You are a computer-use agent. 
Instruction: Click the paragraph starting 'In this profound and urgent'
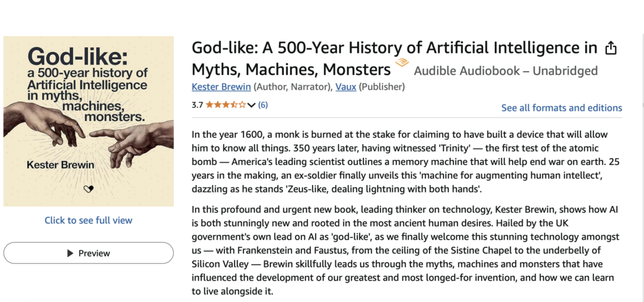(x=406, y=251)
